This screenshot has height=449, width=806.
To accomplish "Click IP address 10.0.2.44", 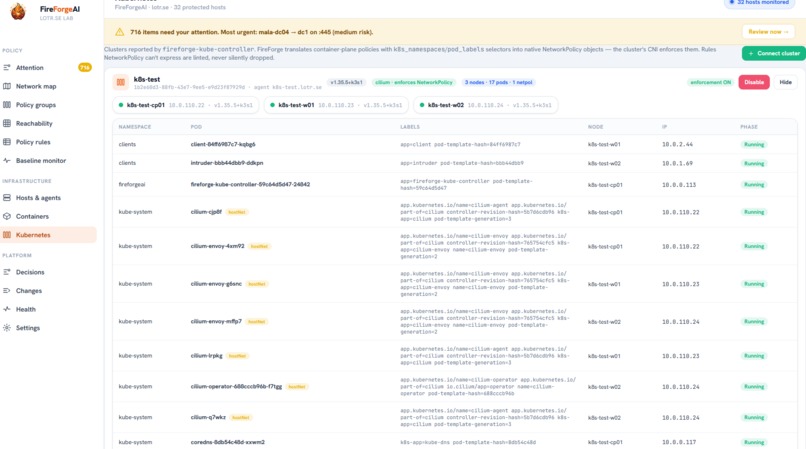I will [677, 145].
